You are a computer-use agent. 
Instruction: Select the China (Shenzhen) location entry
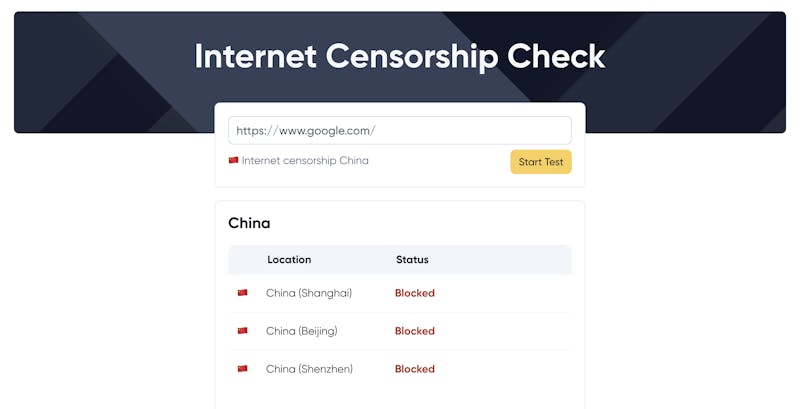[x=309, y=369]
